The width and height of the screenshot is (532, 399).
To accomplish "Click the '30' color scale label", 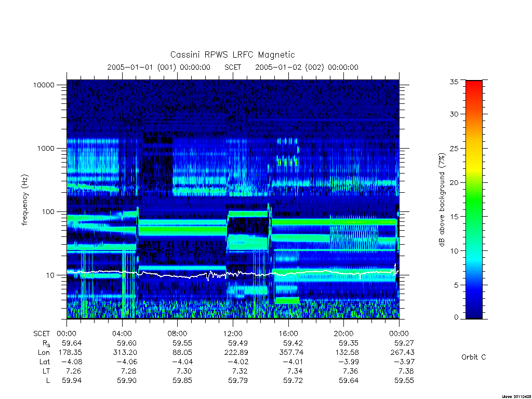I will (x=454, y=114).
